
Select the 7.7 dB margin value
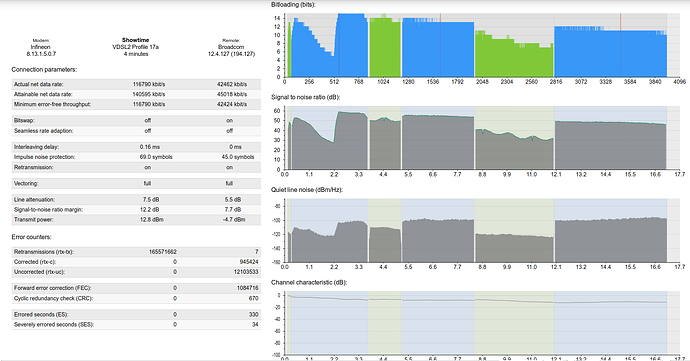click(x=232, y=210)
